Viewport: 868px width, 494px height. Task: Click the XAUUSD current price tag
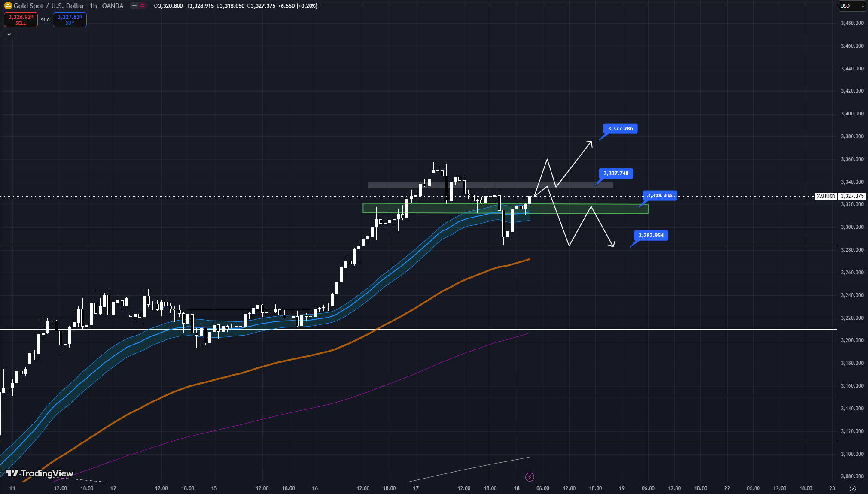coord(826,196)
